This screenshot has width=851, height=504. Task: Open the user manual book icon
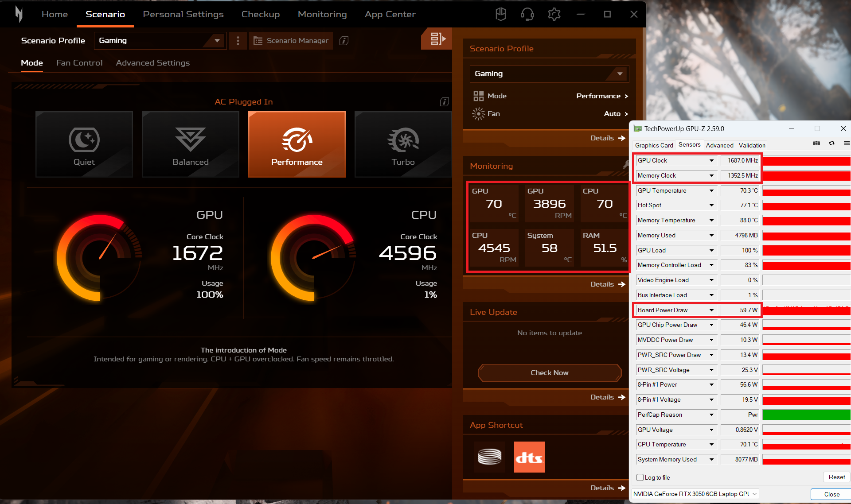coord(501,14)
